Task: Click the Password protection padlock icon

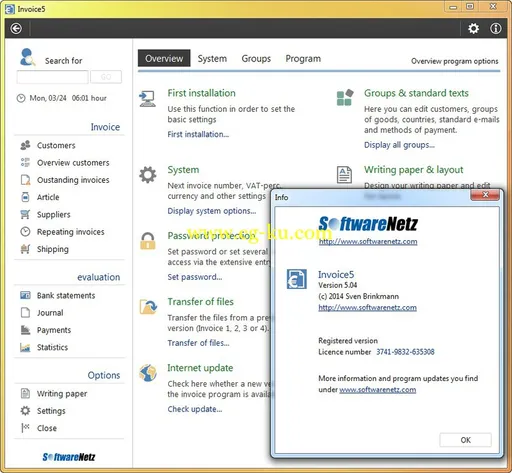Action: (x=148, y=241)
